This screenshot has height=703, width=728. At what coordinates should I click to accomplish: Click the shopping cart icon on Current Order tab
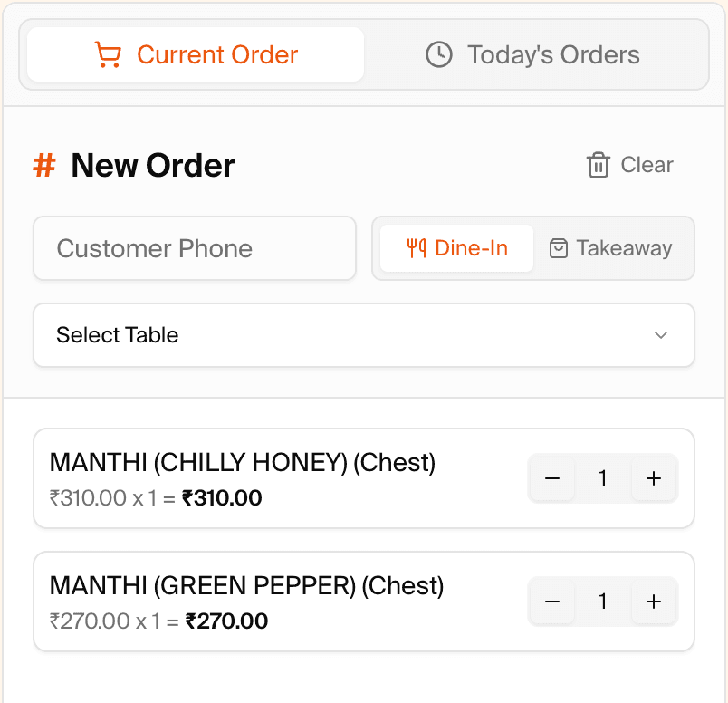pos(110,54)
